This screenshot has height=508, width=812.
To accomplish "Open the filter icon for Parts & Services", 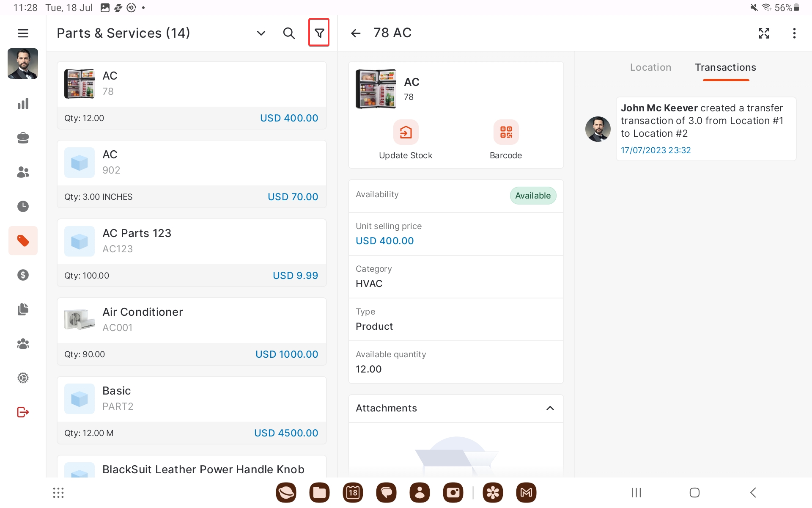I will (x=319, y=33).
